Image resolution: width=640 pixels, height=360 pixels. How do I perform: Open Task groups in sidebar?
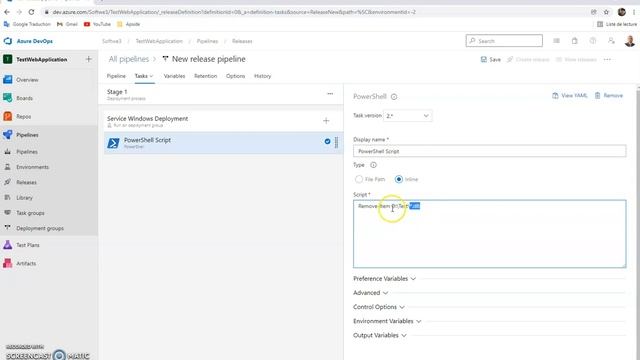pos(30,213)
